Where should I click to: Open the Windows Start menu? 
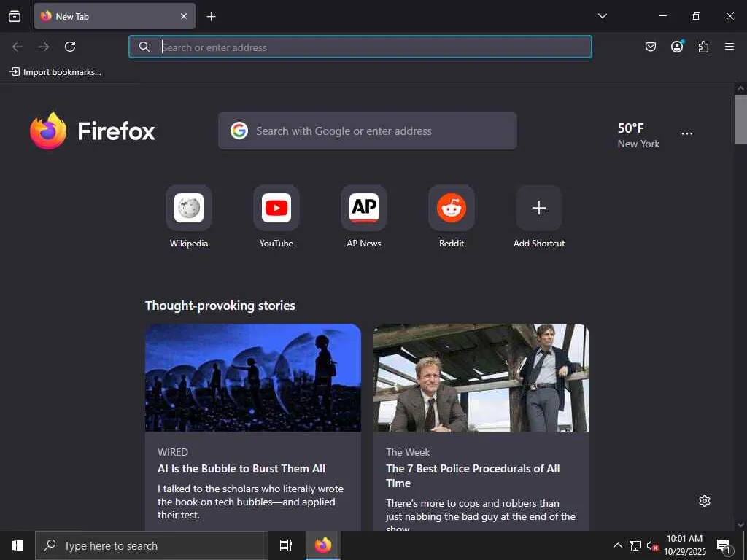pyautogui.click(x=18, y=545)
